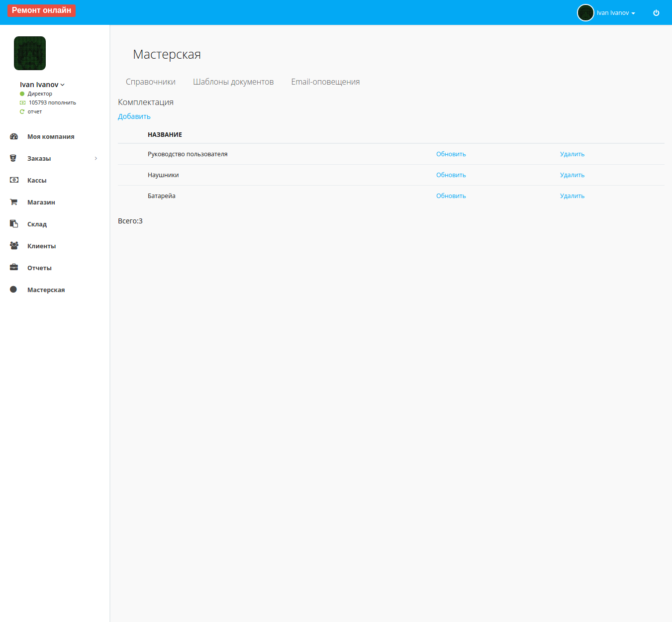This screenshot has width=672, height=622.
Task: Click the Моя компания dashboard icon
Action: [x=14, y=136]
